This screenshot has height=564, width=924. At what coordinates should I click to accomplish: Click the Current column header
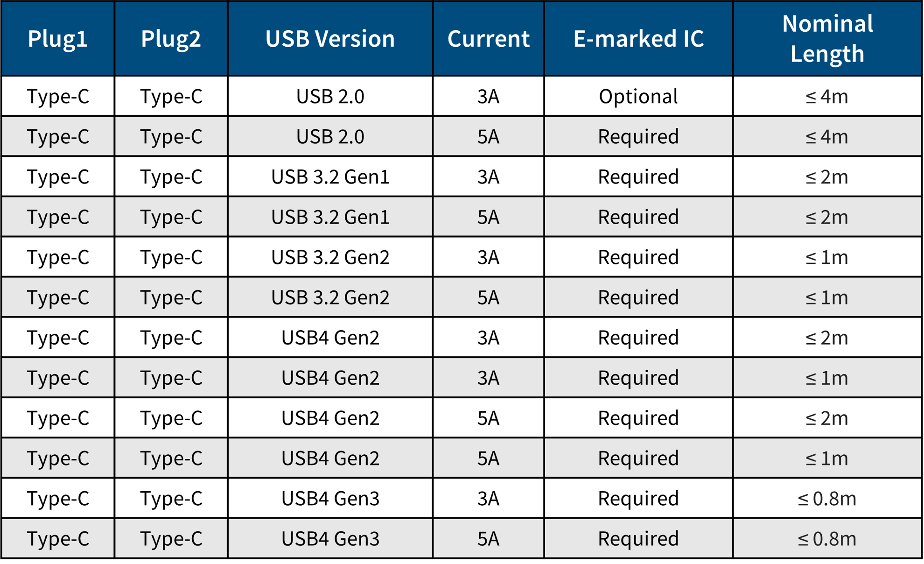pyautogui.click(x=488, y=38)
